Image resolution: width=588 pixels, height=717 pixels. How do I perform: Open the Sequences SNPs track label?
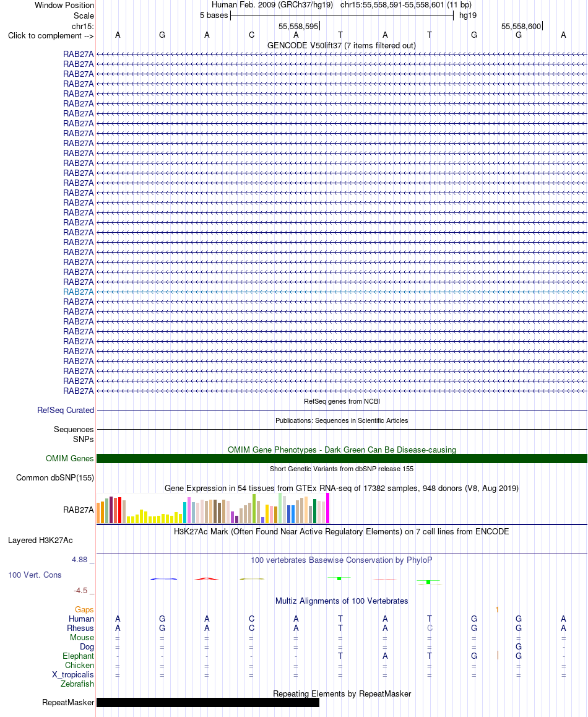coord(74,434)
